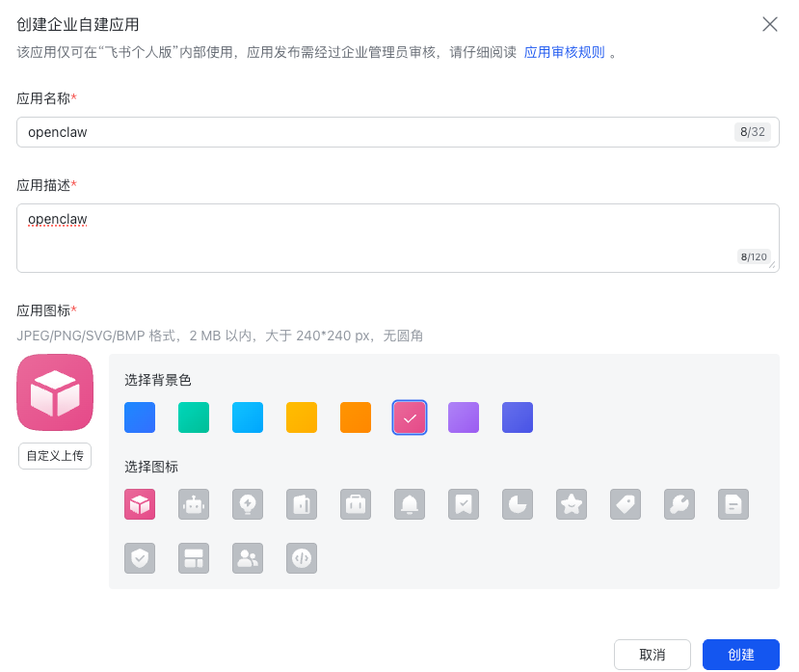
Task: Choose the group of people icon
Action: click(248, 558)
